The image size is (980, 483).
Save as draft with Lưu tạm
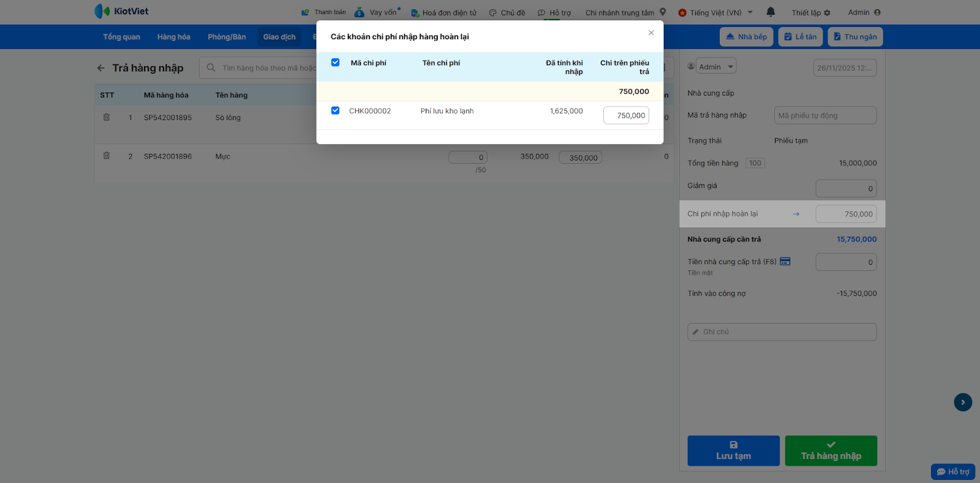click(x=733, y=451)
